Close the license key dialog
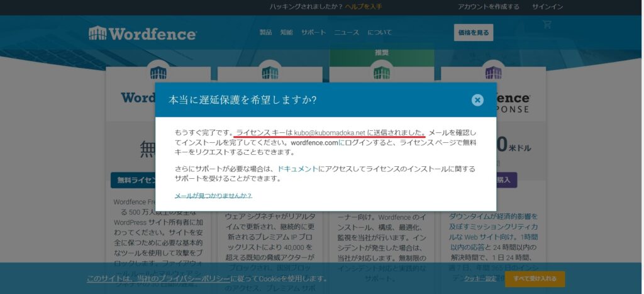Image resolution: width=644 pixels, height=294 pixels. point(477,100)
